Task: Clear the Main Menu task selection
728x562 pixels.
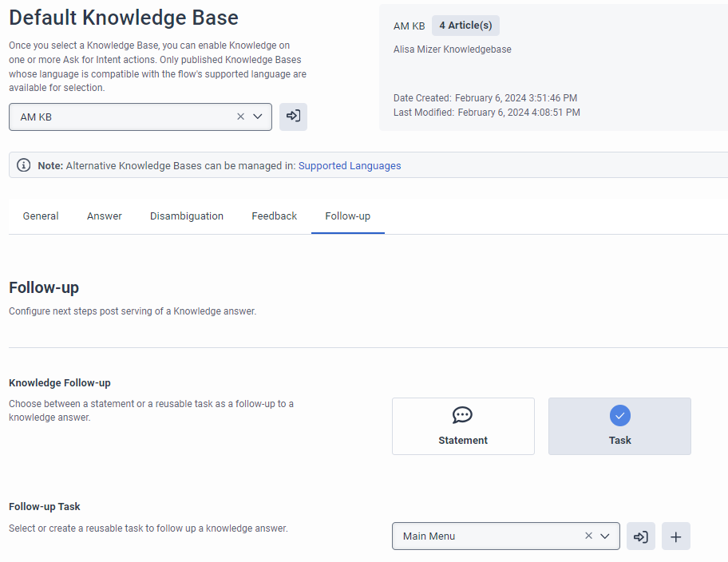Action: point(588,536)
